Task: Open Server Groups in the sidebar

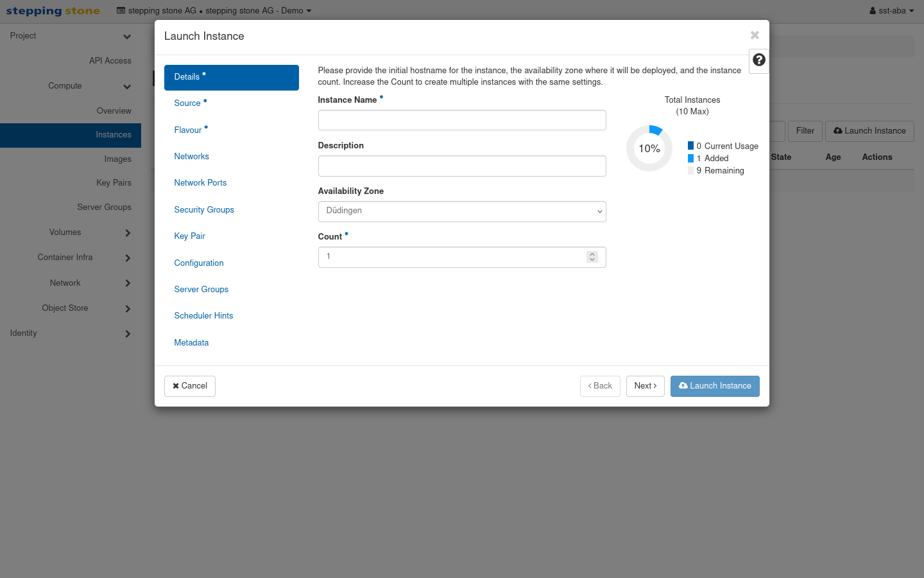Action: coord(104,207)
